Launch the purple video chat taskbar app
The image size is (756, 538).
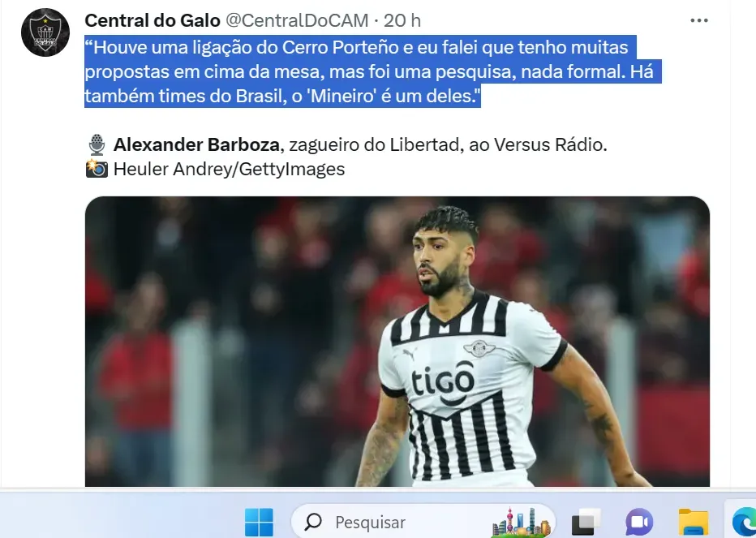point(639,522)
